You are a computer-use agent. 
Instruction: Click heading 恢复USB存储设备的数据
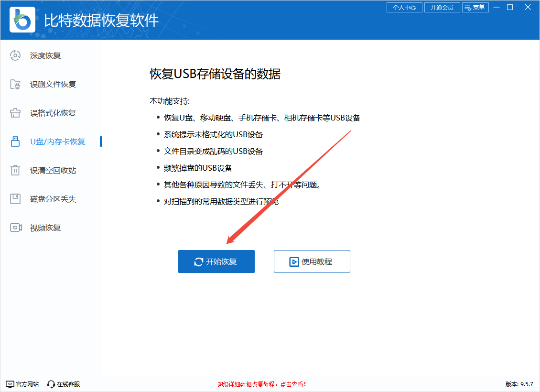click(x=215, y=74)
